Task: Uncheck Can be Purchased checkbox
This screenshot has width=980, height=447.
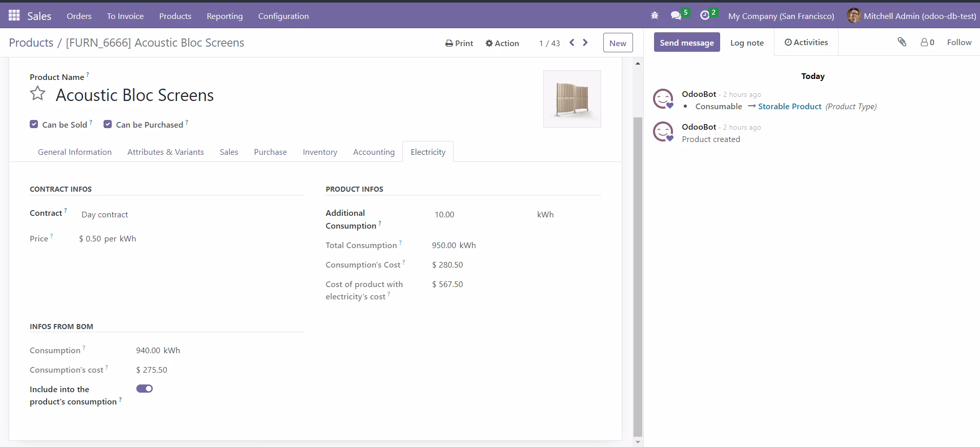Action: click(x=108, y=124)
